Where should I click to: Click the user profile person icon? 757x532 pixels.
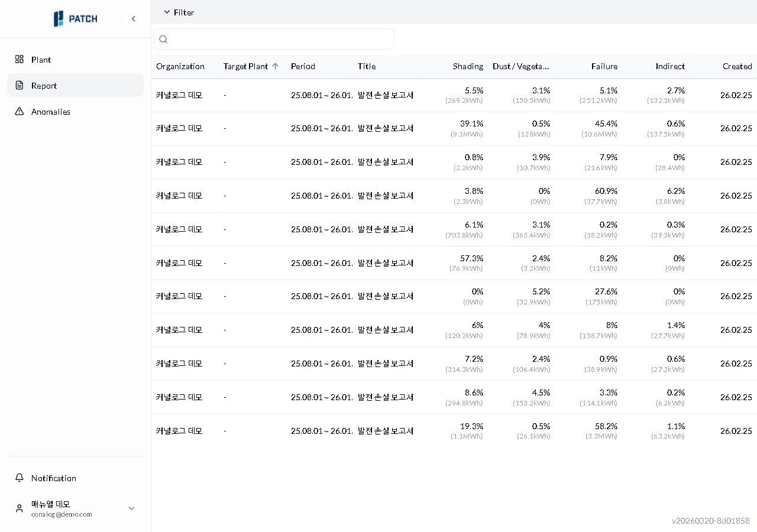point(20,508)
